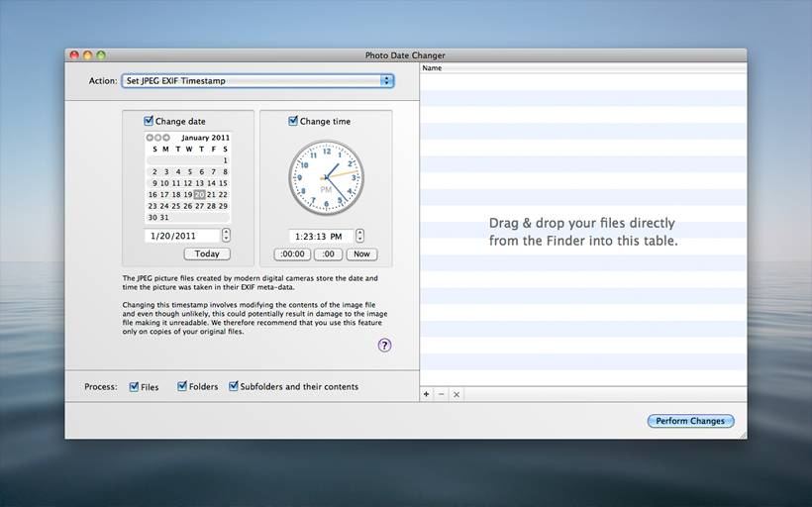Click the analog clock face
The image size is (812, 507).
326,177
